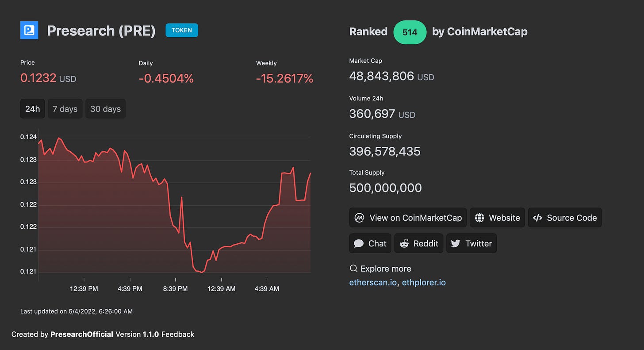Viewport: 644px width, 350px height.
Task: Open the ethplorer.io link
Action: pos(424,282)
